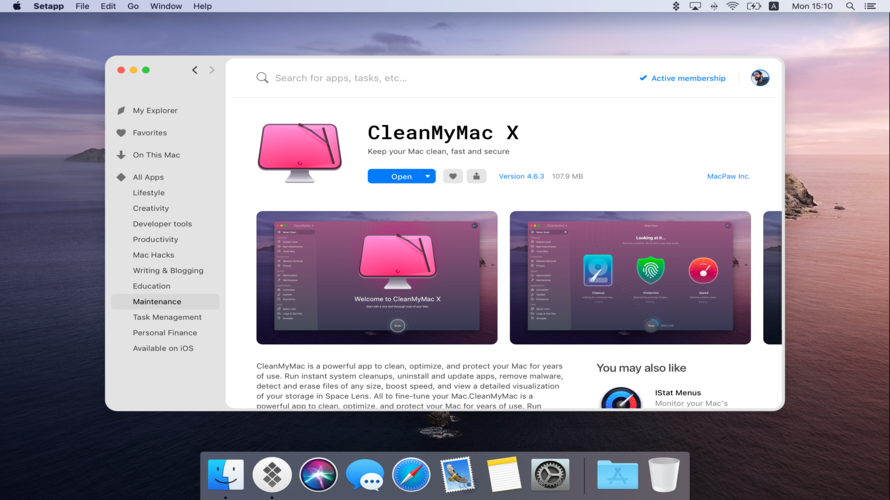The height and width of the screenshot is (500, 890).
Task: Launch Setapp from the Dock
Action: tap(272, 474)
